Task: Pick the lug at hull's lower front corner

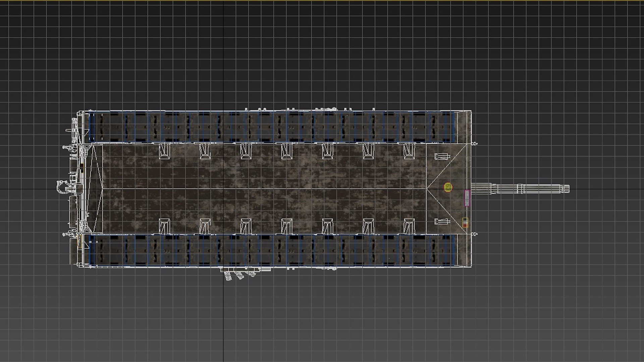Action: coord(475,234)
